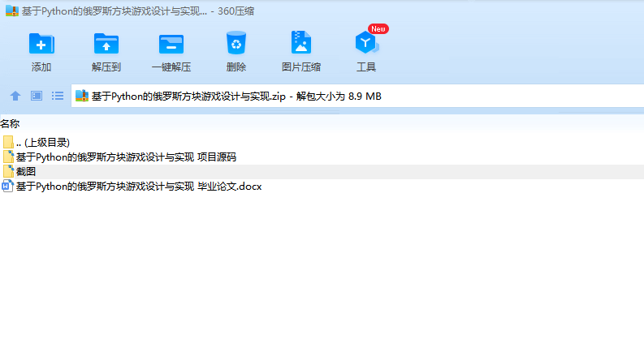Image resolution: width=644 pixels, height=352 pixels.
Task: Switch to the icon view mode button
Action: tap(37, 96)
